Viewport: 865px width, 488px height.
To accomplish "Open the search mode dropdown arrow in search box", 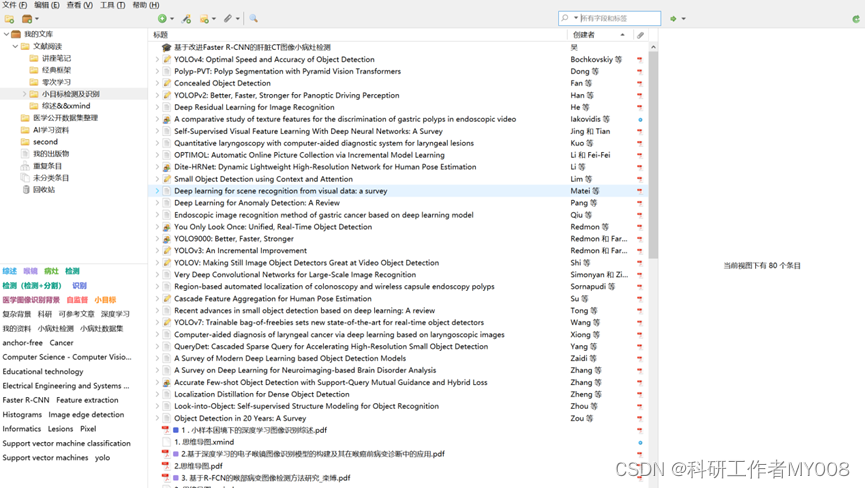I will (576, 18).
